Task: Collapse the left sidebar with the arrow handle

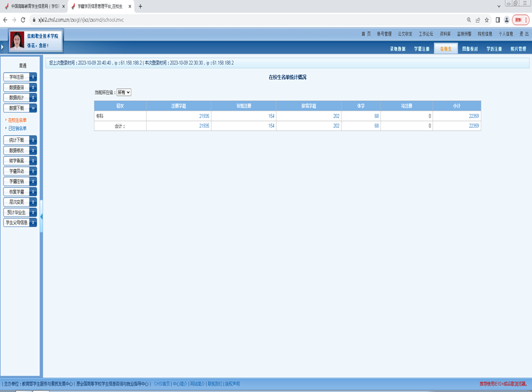Action: point(42,216)
